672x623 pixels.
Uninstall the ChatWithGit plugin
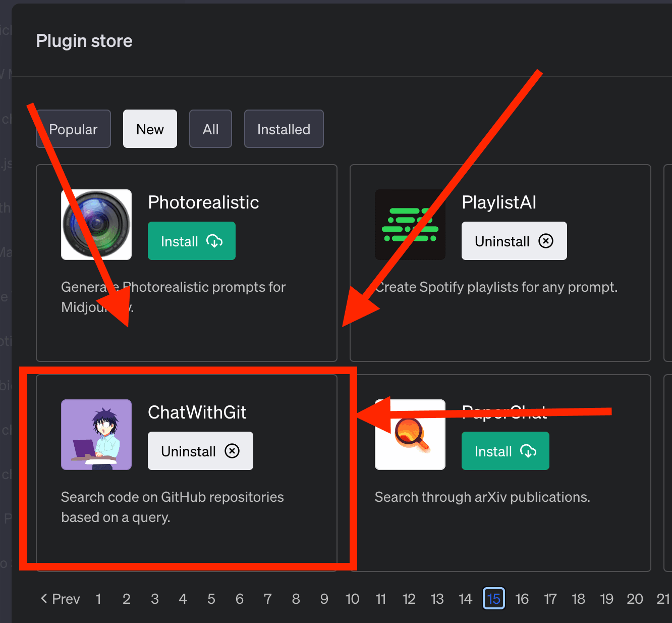point(200,451)
